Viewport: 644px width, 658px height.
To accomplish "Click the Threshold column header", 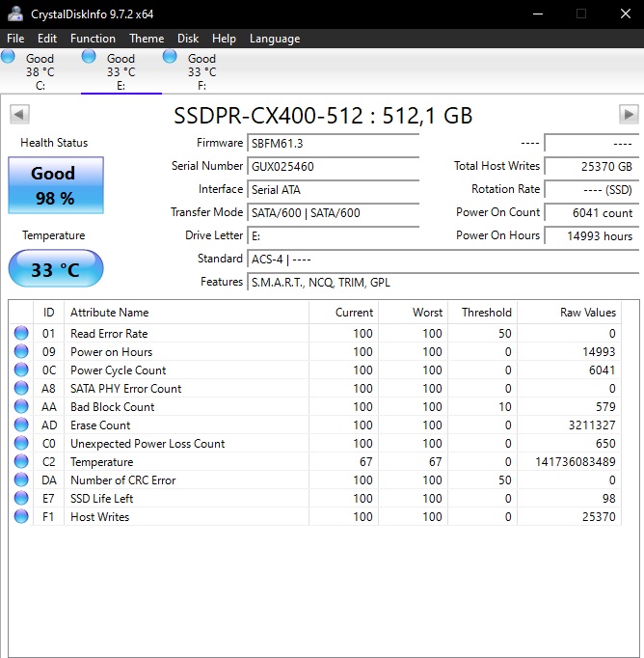I will click(x=483, y=313).
